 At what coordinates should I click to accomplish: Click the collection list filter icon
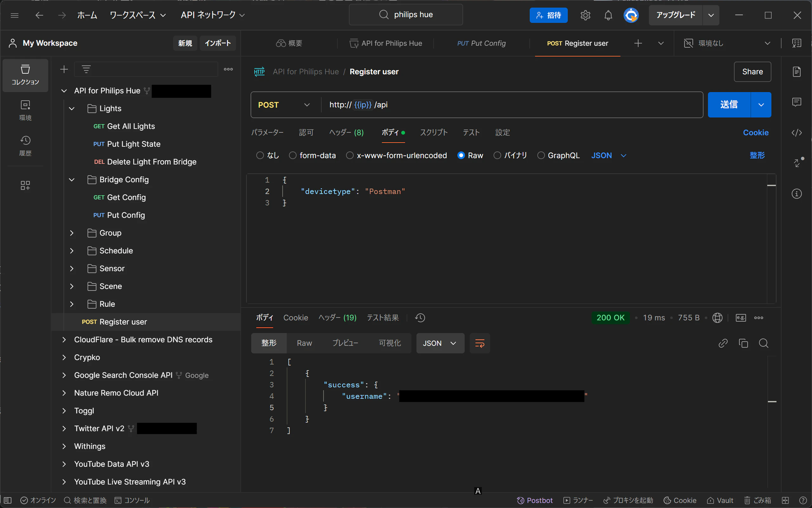86,69
